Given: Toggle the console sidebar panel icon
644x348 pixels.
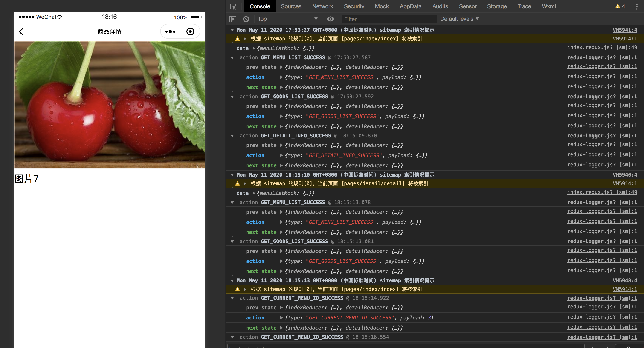Looking at the screenshot, I should coord(232,19).
